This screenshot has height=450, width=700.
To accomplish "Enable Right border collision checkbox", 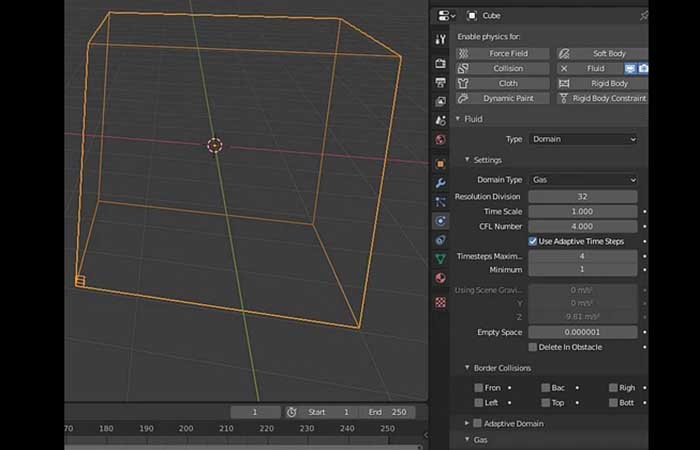I will pos(613,388).
